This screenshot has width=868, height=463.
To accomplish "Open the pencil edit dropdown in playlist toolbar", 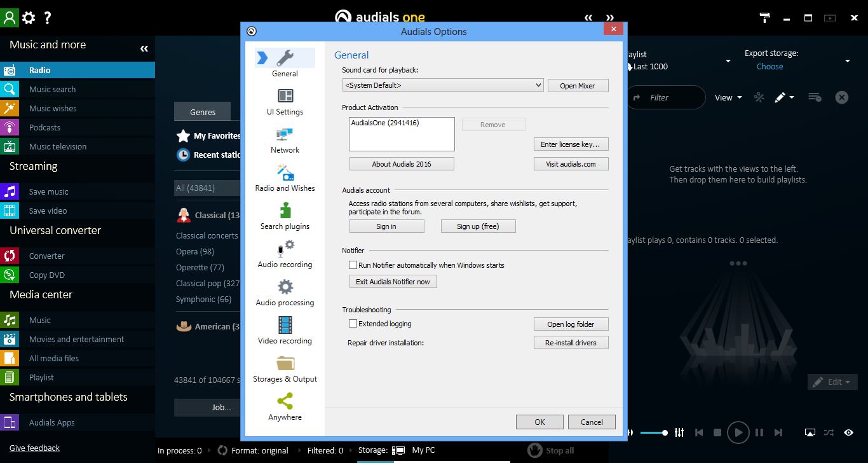I will click(784, 97).
